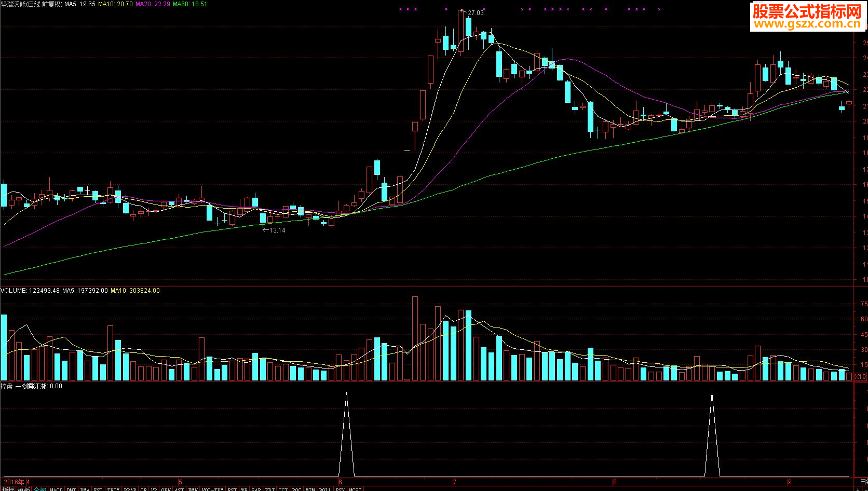Click the 控盘 一剑震江湖 indicator label
The image size is (868, 491).
[x=31, y=386]
